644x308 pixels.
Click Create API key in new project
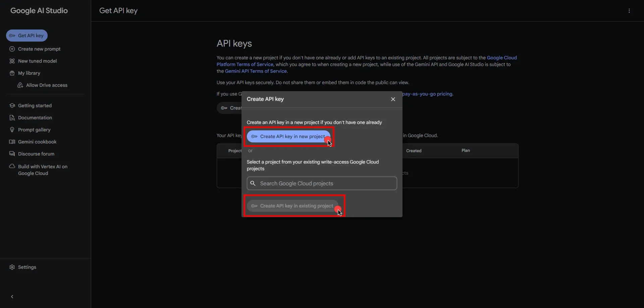click(x=289, y=136)
